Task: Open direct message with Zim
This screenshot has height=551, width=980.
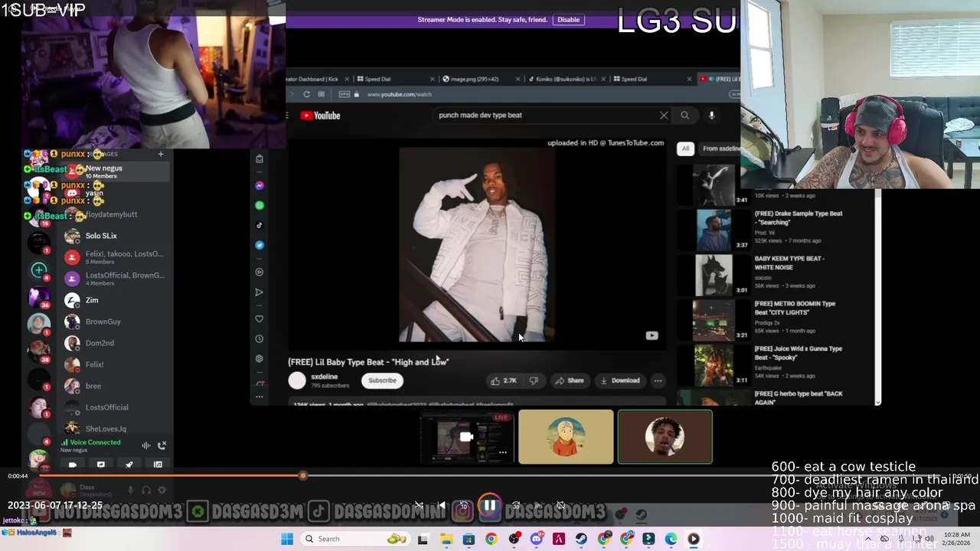Action: click(x=115, y=300)
